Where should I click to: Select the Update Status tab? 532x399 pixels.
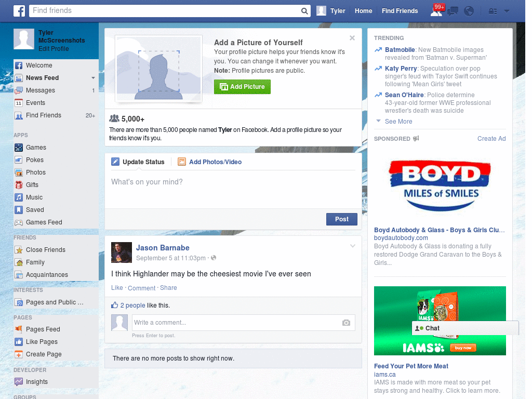tap(138, 162)
